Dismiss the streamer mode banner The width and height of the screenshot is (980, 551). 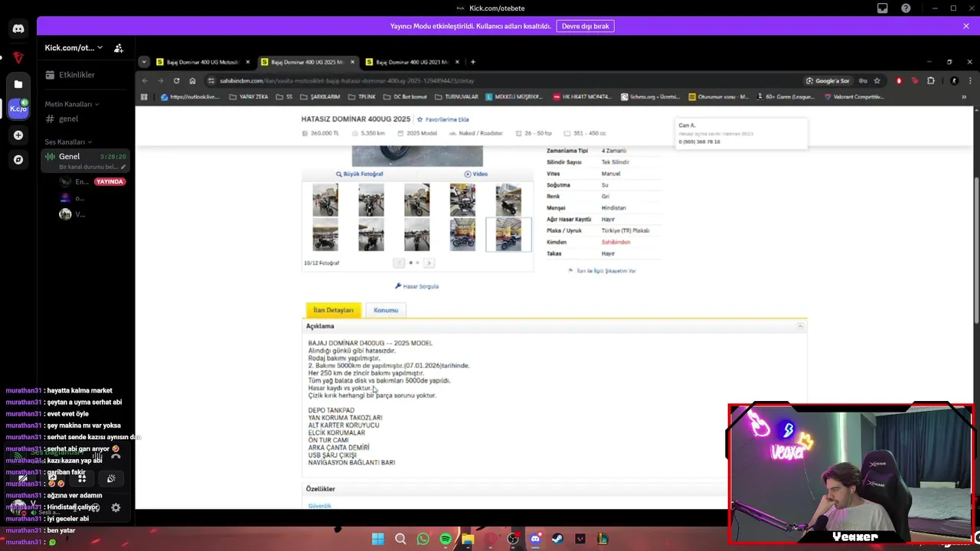pos(966,26)
